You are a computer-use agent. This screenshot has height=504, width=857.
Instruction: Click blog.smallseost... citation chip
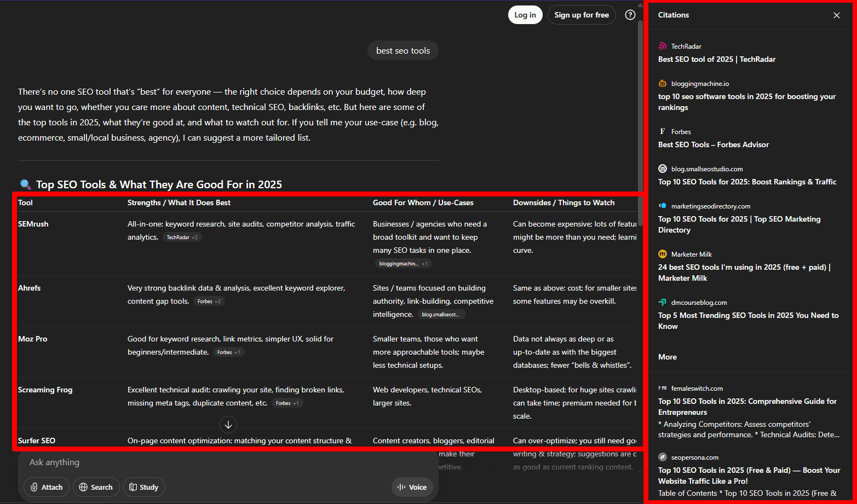(x=441, y=315)
